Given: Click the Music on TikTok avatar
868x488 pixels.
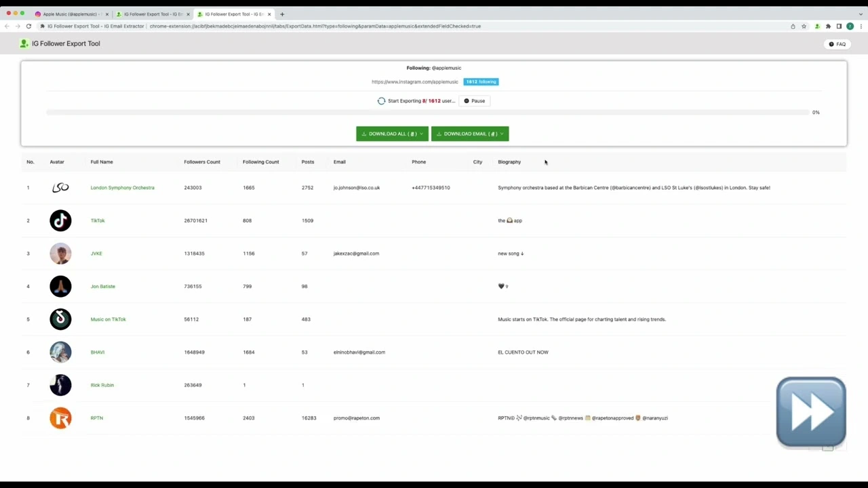Looking at the screenshot, I should [x=60, y=319].
